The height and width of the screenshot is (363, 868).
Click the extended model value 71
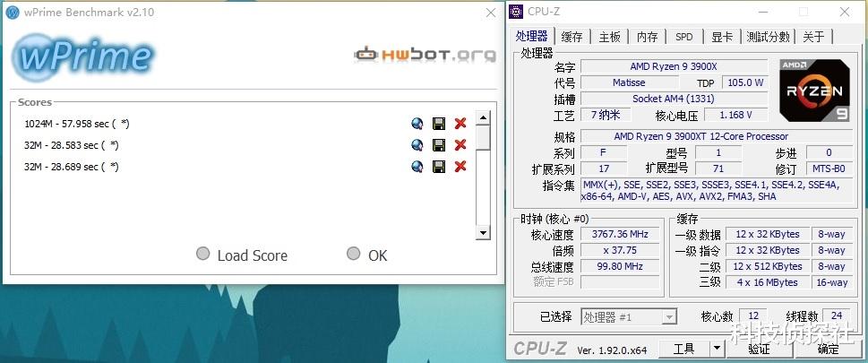coord(718,169)
